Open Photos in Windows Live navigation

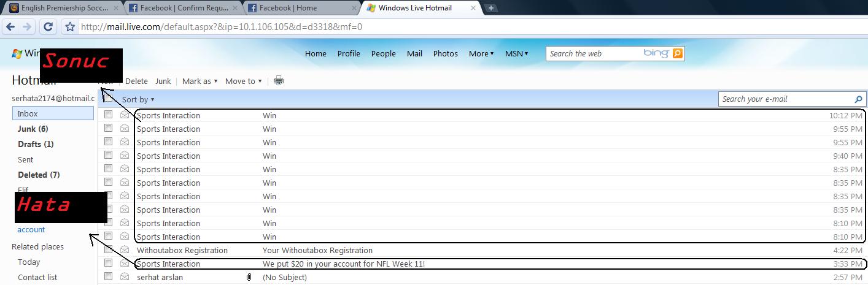(445, 53)
